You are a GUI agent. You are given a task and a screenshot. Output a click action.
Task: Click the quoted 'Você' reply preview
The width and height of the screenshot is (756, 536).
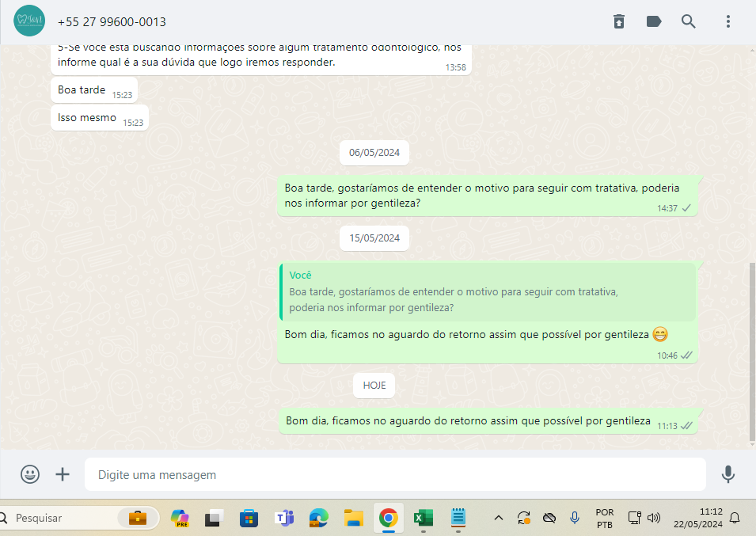click(x=487, y=291)
